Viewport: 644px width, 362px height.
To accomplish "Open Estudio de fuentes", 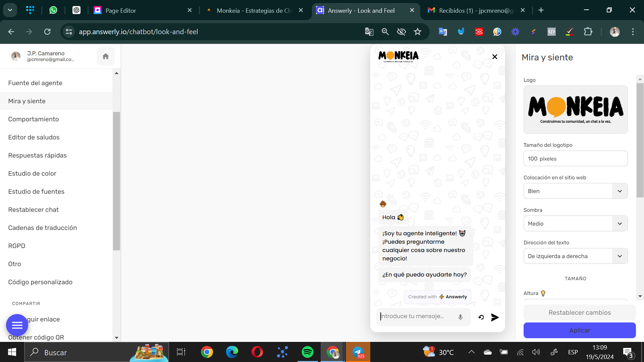I will pyautogui.click(x=56, y=191).
